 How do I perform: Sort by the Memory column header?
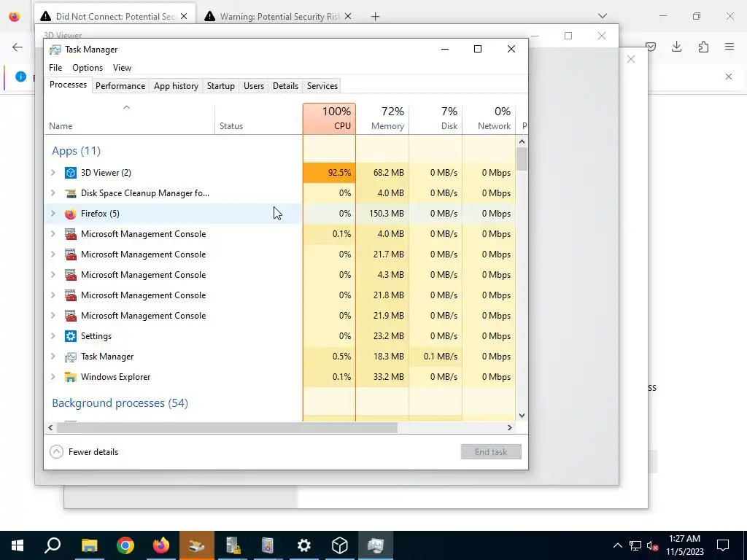coord(382,119)
